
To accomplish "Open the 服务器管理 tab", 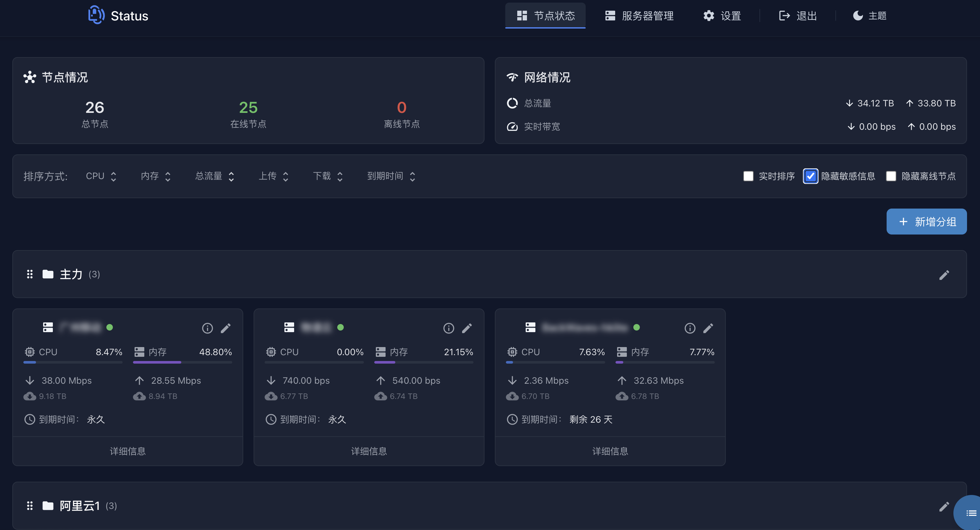I will (x=639, y=16).
